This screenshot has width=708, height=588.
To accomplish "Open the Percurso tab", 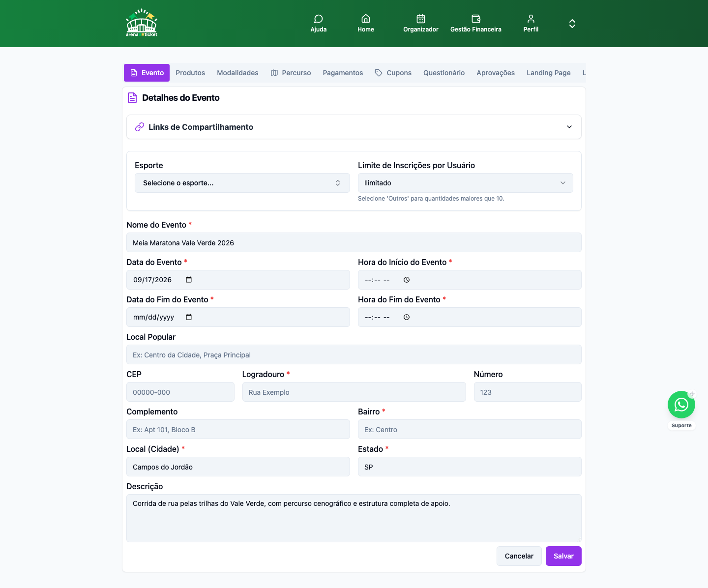I will pos(291,73).
